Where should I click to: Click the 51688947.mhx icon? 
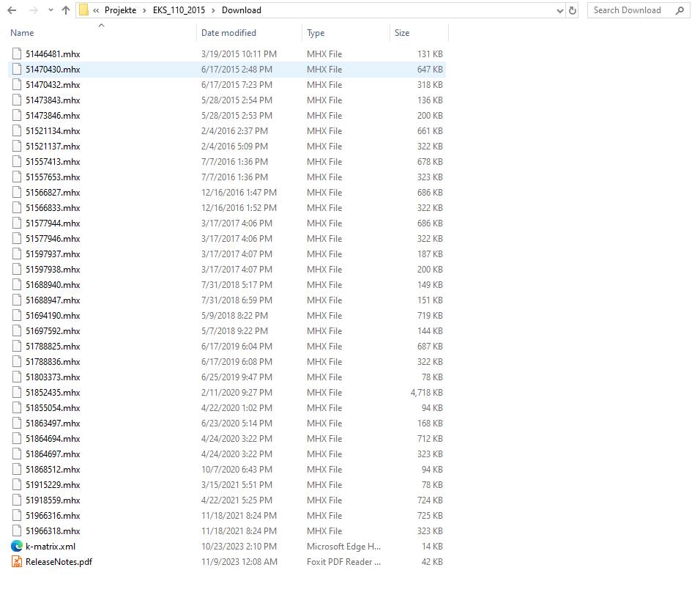(17, 300)
